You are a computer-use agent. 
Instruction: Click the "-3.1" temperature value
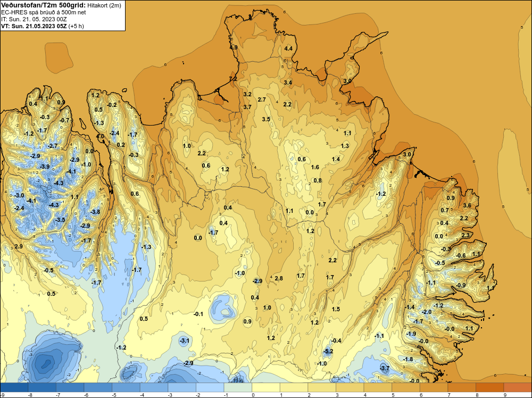184,341
